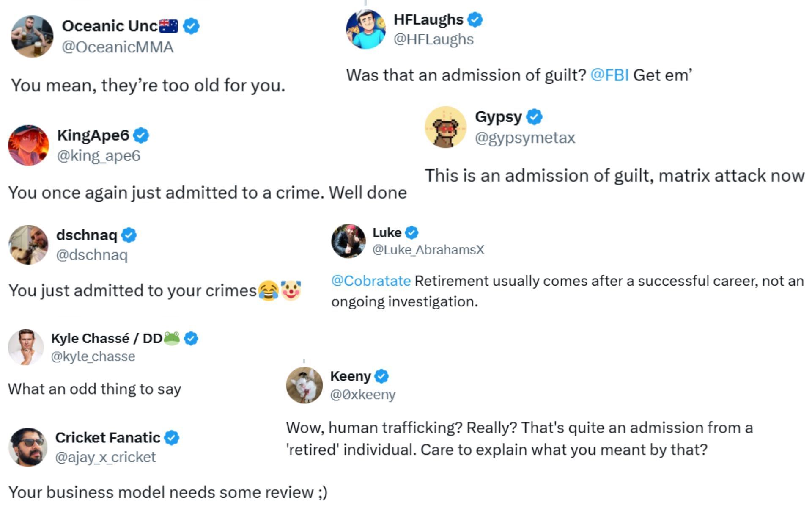Click Cricket Fanatic's verified badge

click(x=172, y=438)
